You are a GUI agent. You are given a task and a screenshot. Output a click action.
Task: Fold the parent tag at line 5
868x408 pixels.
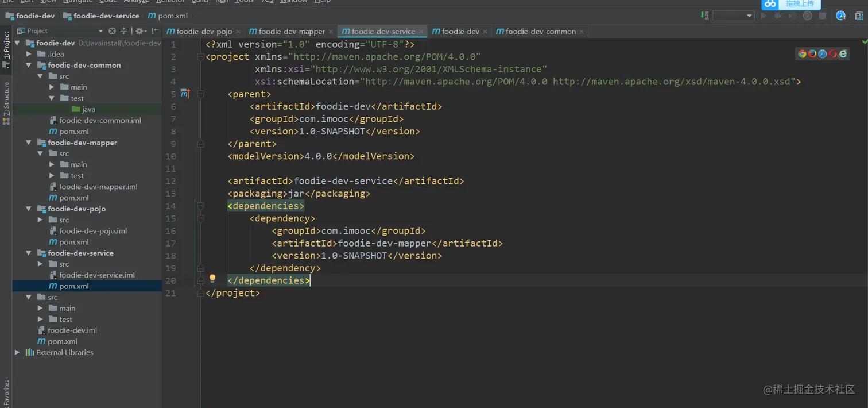[x=201, y=94]
